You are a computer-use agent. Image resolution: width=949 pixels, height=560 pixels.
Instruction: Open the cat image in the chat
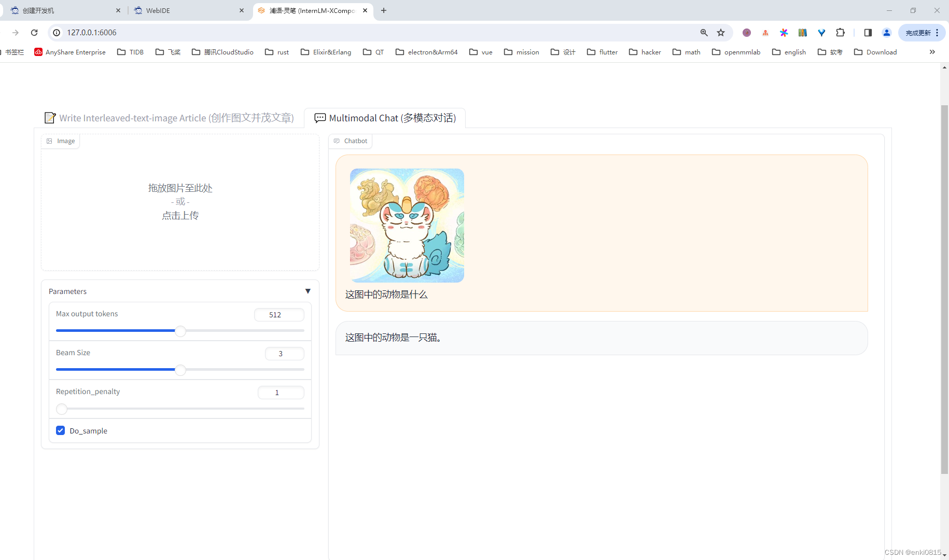tap(407, 226)
